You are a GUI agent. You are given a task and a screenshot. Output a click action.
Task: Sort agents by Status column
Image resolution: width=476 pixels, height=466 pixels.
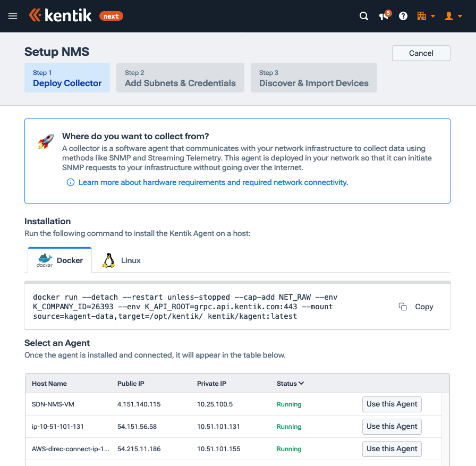290,383
